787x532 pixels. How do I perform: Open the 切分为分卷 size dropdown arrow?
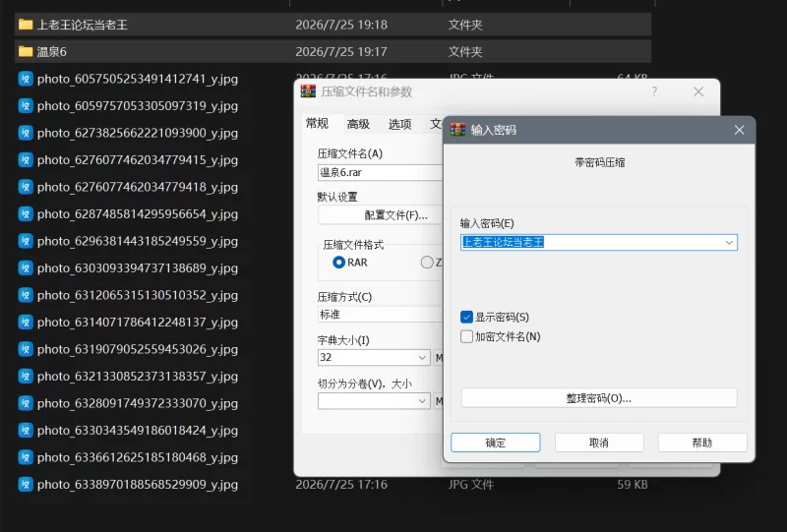click(x=422, y=401)
